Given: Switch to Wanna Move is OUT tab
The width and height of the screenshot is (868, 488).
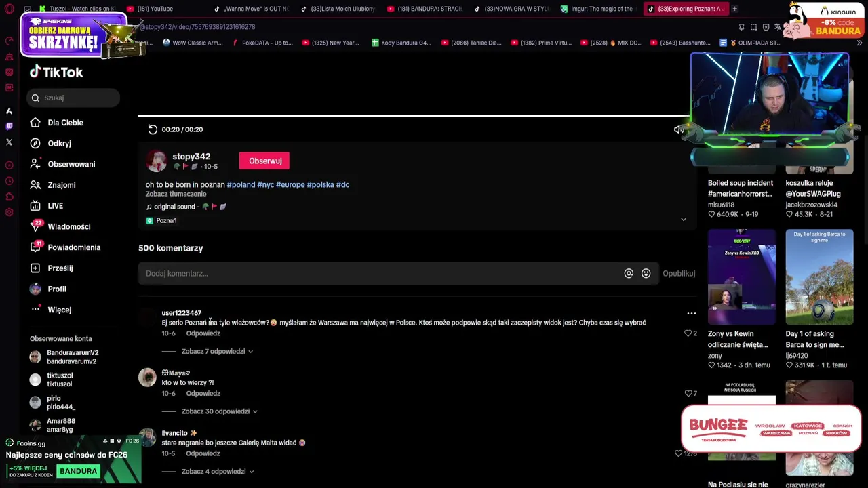Looking at the screenshot, I should [x=252, y=9].
